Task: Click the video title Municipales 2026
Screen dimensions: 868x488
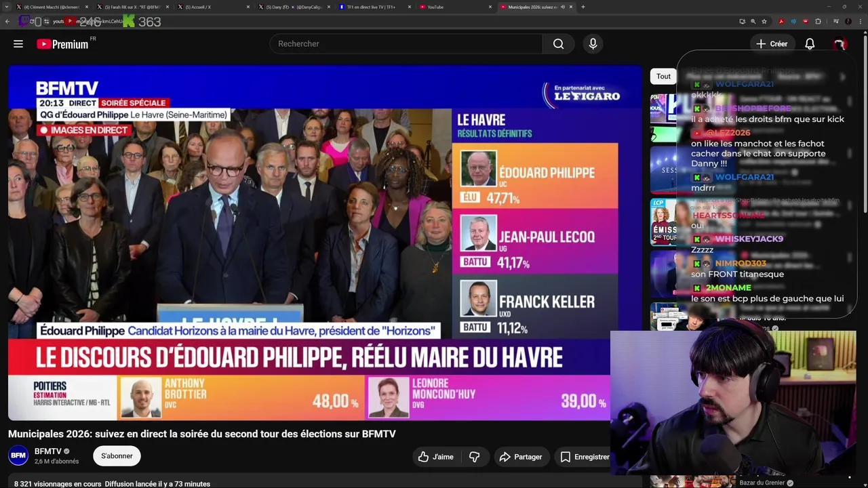Action: click(x=201, y=434)
